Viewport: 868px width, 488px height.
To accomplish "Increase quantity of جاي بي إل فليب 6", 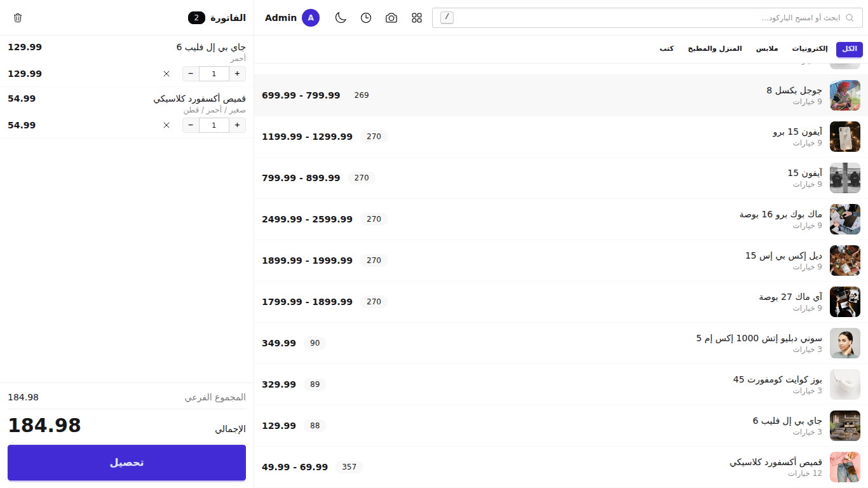I will click(238, 74).
